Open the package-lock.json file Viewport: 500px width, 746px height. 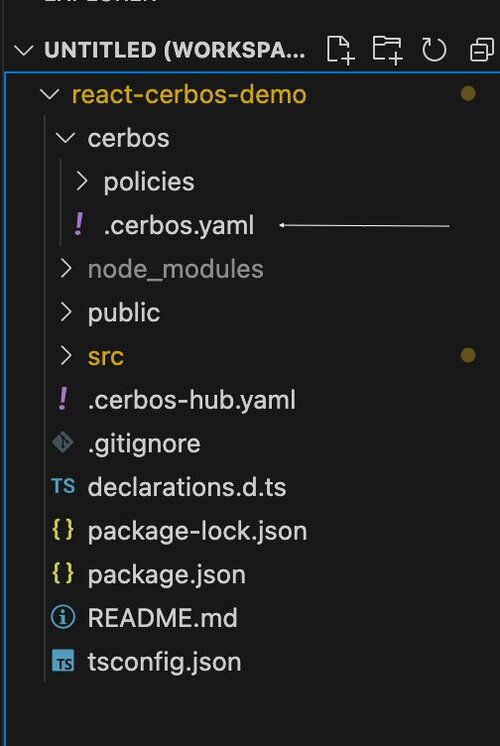(197, 530)
